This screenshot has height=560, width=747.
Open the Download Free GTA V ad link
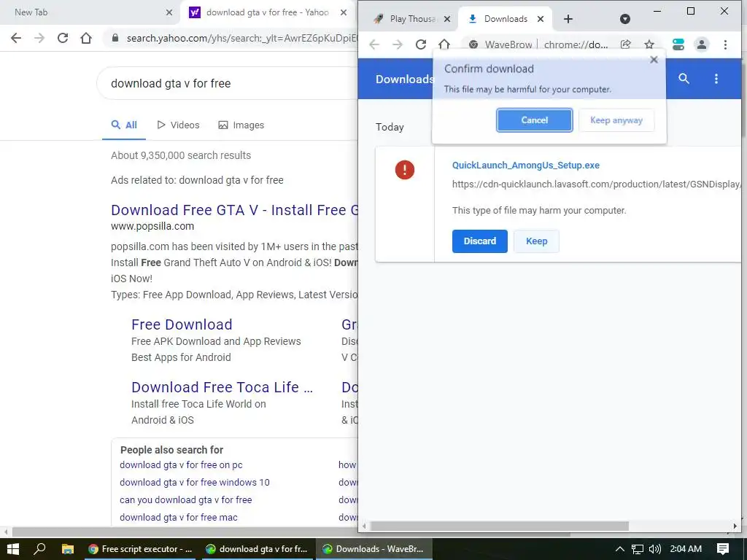tap(234, 210)
